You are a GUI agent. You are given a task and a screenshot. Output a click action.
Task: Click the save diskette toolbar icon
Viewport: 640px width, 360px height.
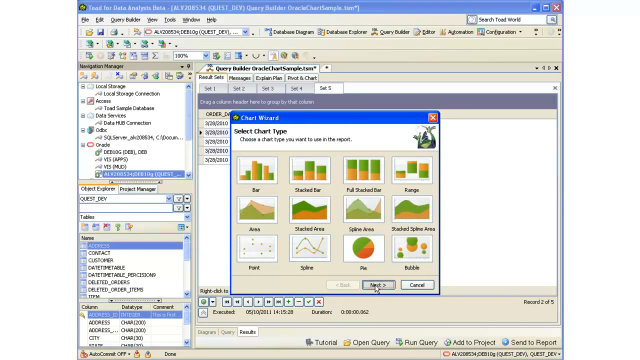pyautogui.click(x=100, y=32)
